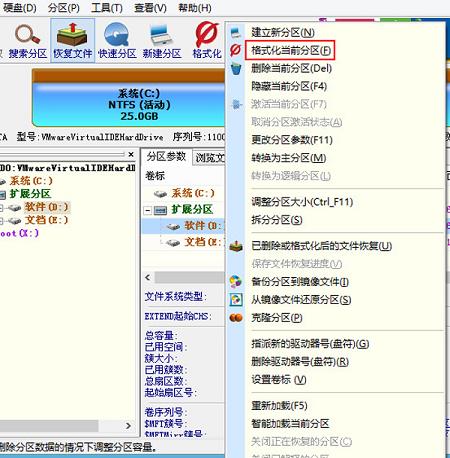Select 系统 (C:) in the left tree
Viewport: 450px width, 458px height.
pos(31,181)
